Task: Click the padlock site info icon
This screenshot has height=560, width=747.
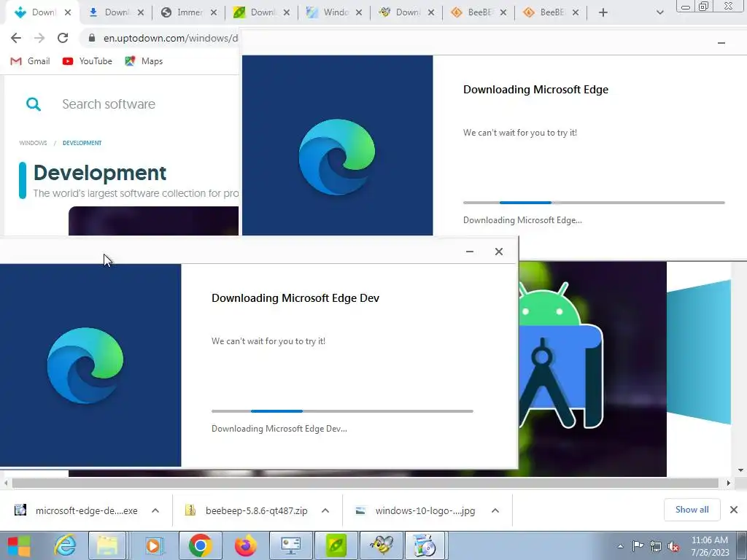Action: 92,38
